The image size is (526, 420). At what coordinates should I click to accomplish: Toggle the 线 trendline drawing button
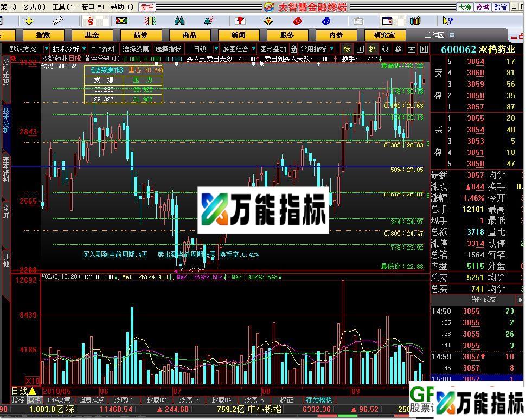click(x=385, y=48)
